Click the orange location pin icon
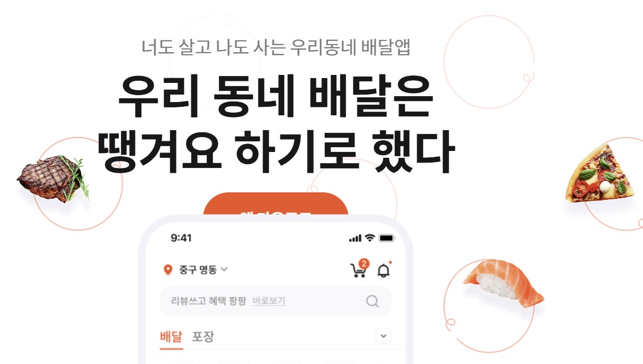Screen dimensions: 643x364 168,270
